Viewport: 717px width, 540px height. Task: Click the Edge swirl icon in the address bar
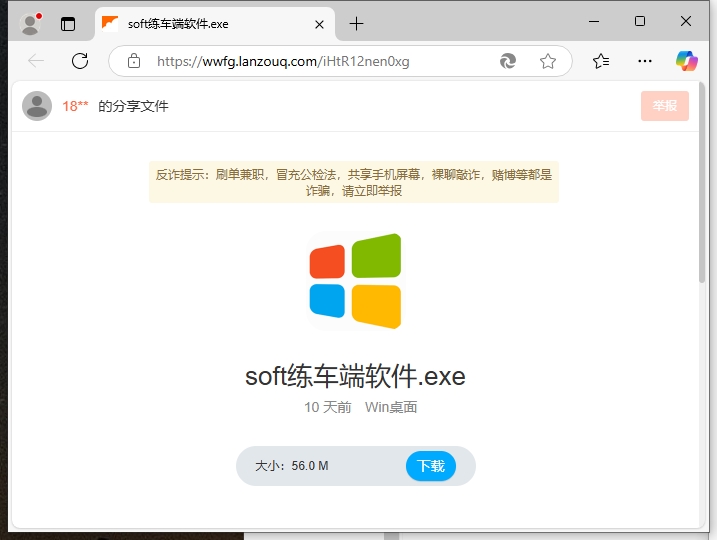tap(508, 61)
